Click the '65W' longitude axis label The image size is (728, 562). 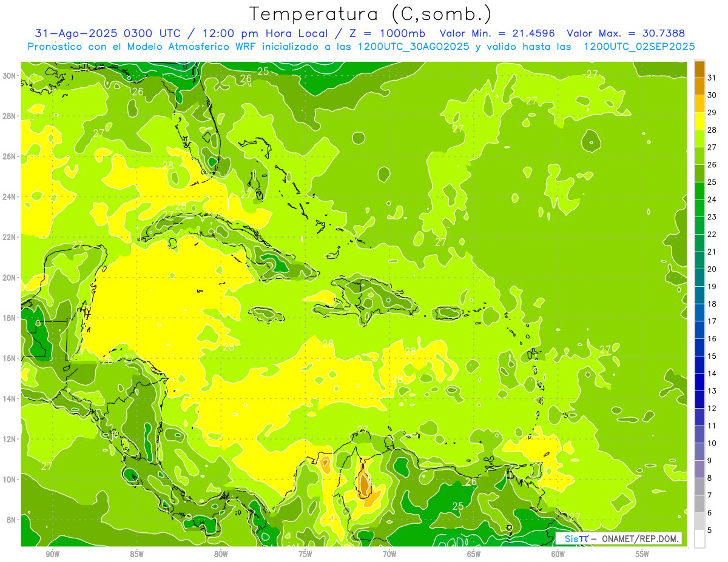474,554
